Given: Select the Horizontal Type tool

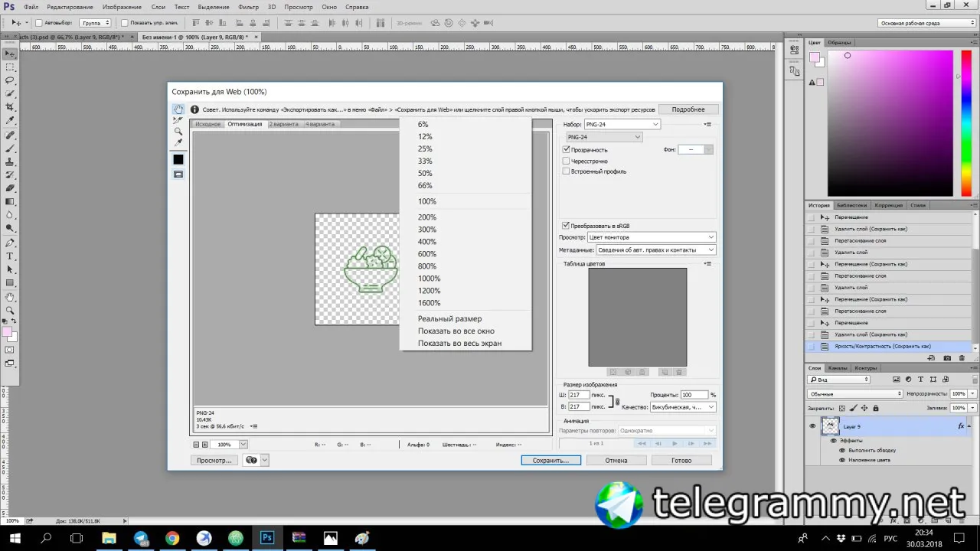Looking at the screenshot, I should click(10, 256).
